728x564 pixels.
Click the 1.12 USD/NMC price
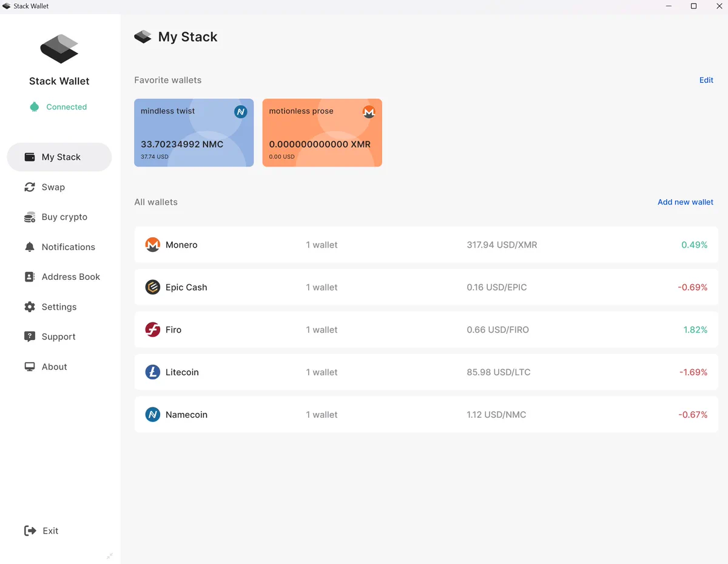click(x=496, y=415)
